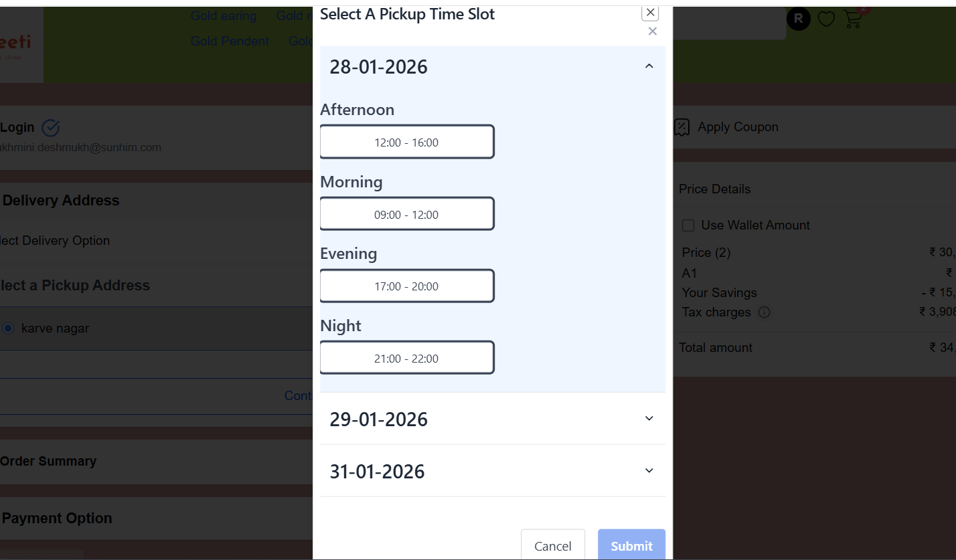
Task: Open the wishlist heart icon
Action: tap(826, 19)
